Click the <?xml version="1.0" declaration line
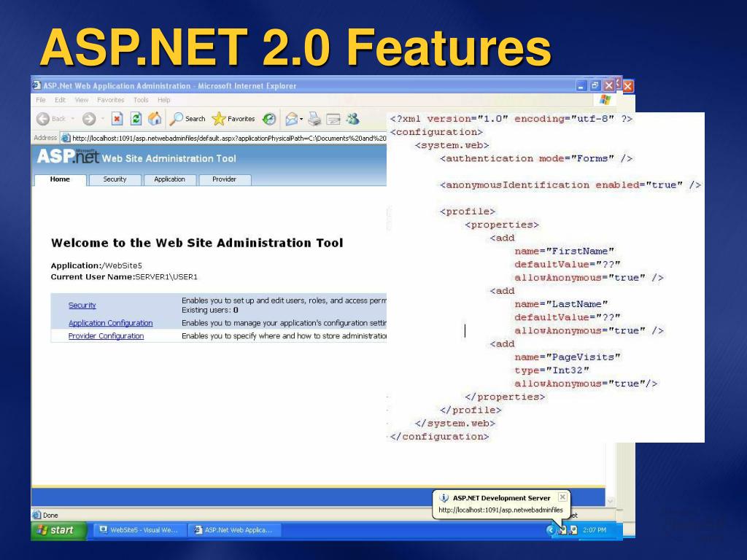This screenshot has height=560, width=747. pyautogui.click(x=511, y=119)
